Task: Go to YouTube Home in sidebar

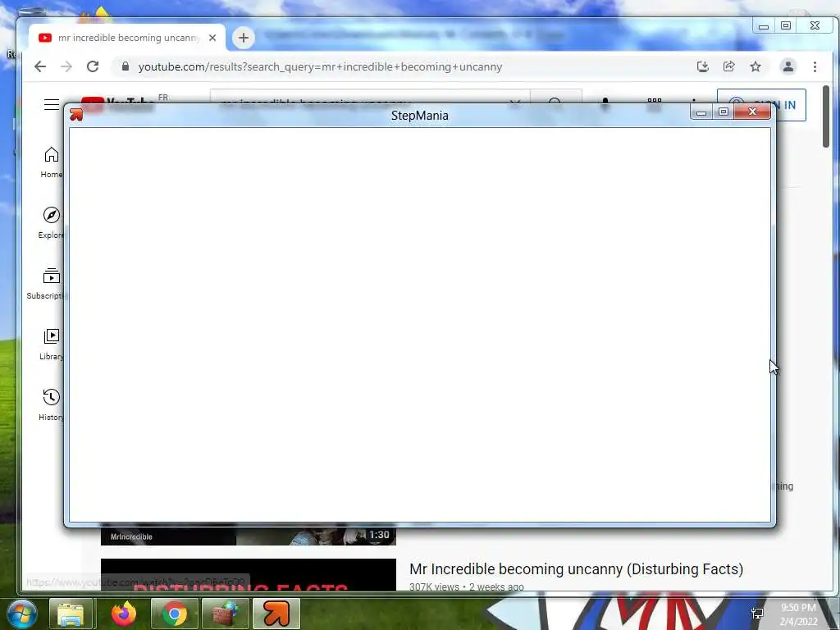Action: click(52, 162)
